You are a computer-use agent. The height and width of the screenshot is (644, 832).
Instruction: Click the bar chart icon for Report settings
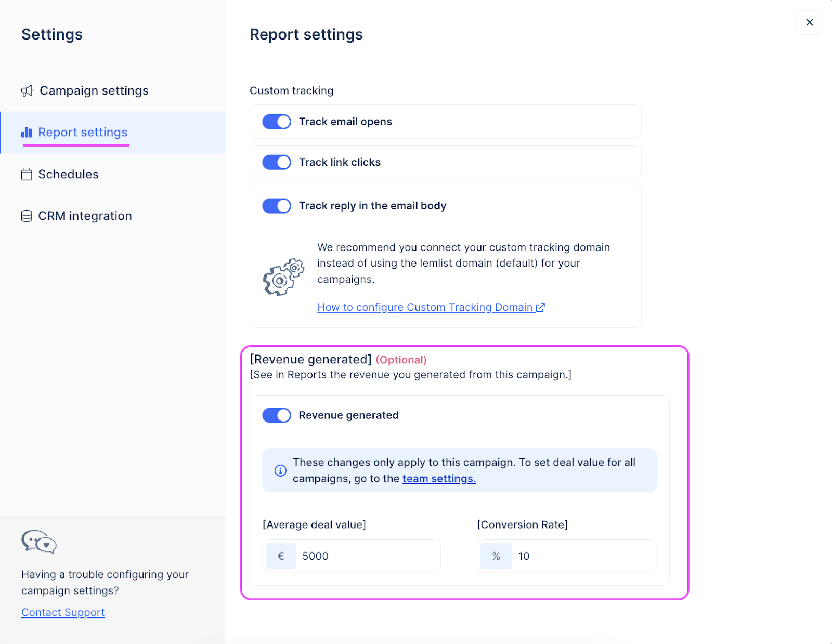click(27, 133)
